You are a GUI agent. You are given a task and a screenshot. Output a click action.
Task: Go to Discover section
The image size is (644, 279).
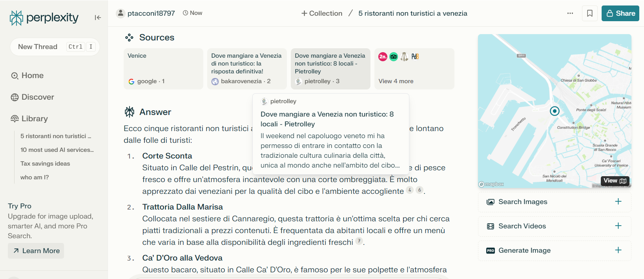tap(32, 97)
